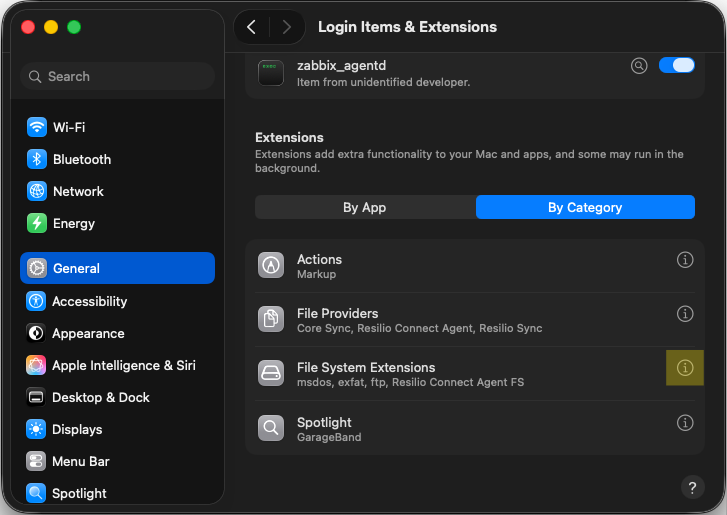Viewport: 727px width, 515px height.
Task: Click the Actions markup icon
Action: point(271,265)
